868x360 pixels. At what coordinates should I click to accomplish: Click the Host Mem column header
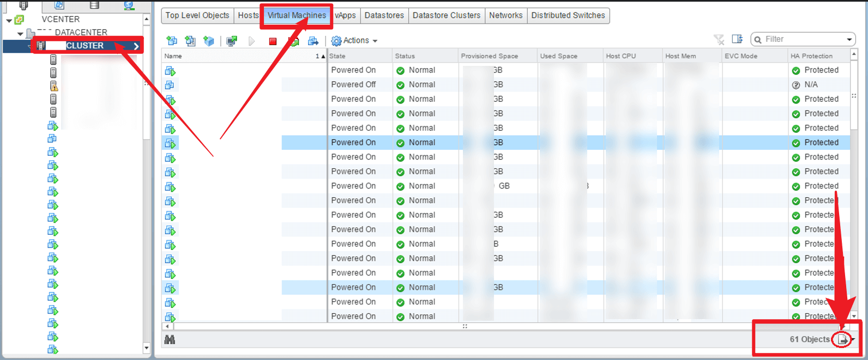[692, 56]
